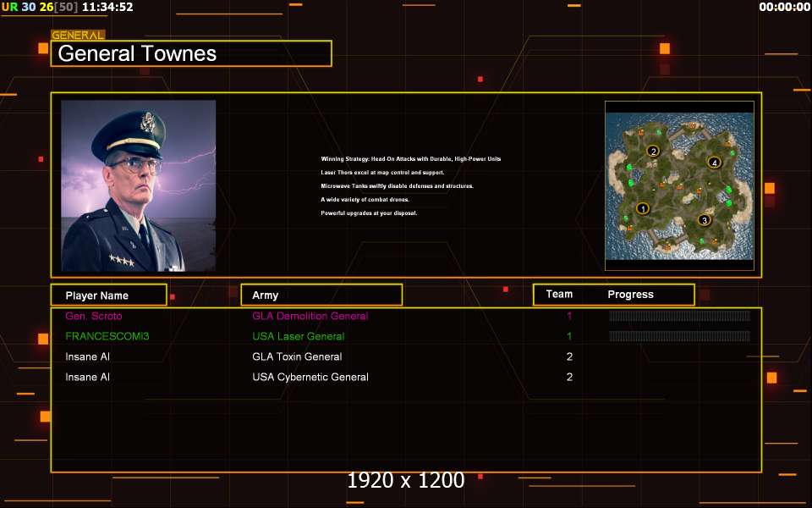Click team number for Gen. Scroto
Viewport: 812px width, 508px height.
tap(569, 316)
